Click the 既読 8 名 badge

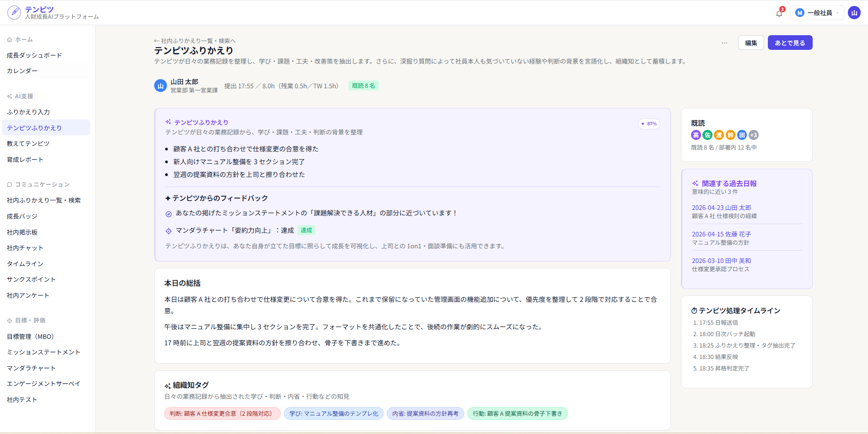[x=364, y=86]
